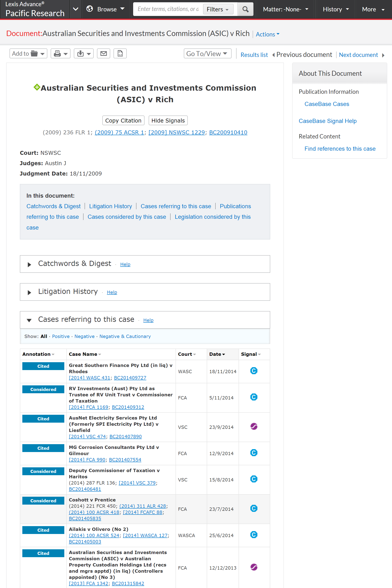The width and height of the screenshot is (392, 588).
Task: Click the Cited label for Great Southern Finance
Action: pyautogui.click(x=43, y=366)
